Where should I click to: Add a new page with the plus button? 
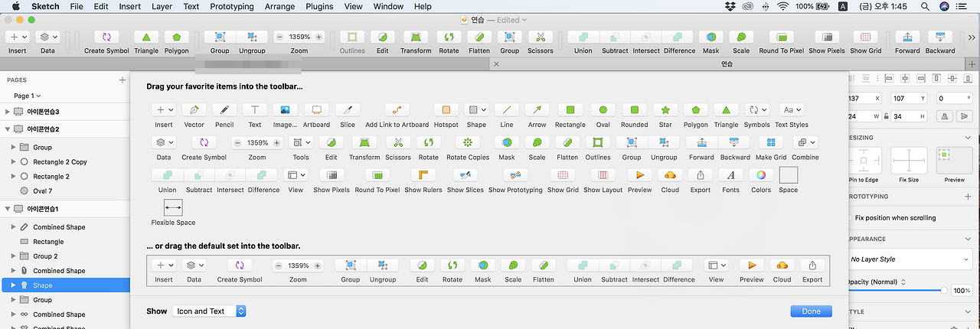(x=122, y=80)
